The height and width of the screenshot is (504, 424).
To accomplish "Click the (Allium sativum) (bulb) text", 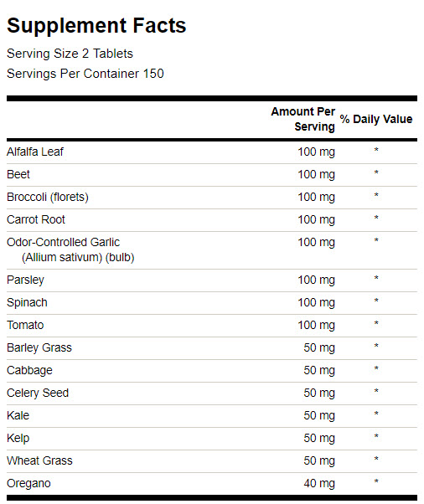I will [78, 258].
